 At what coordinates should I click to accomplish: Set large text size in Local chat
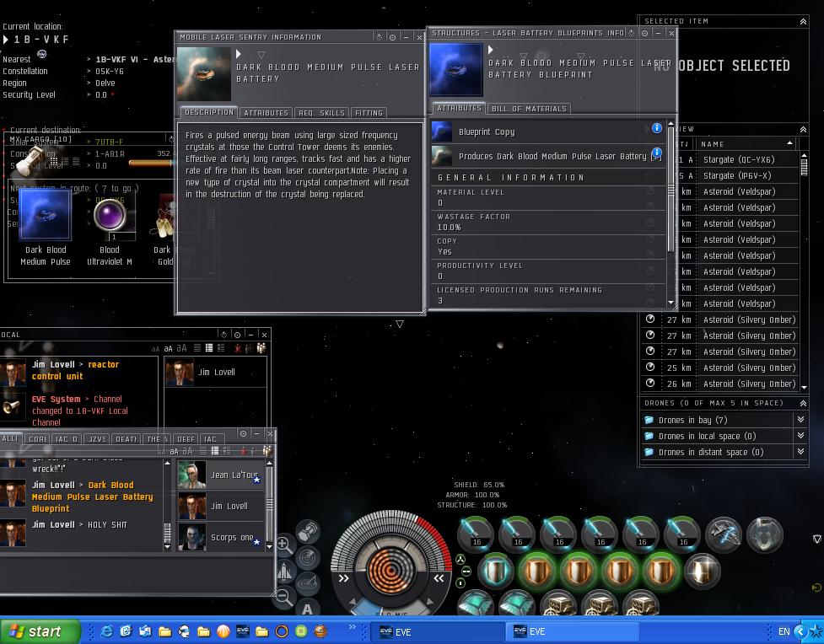[181, 348]
